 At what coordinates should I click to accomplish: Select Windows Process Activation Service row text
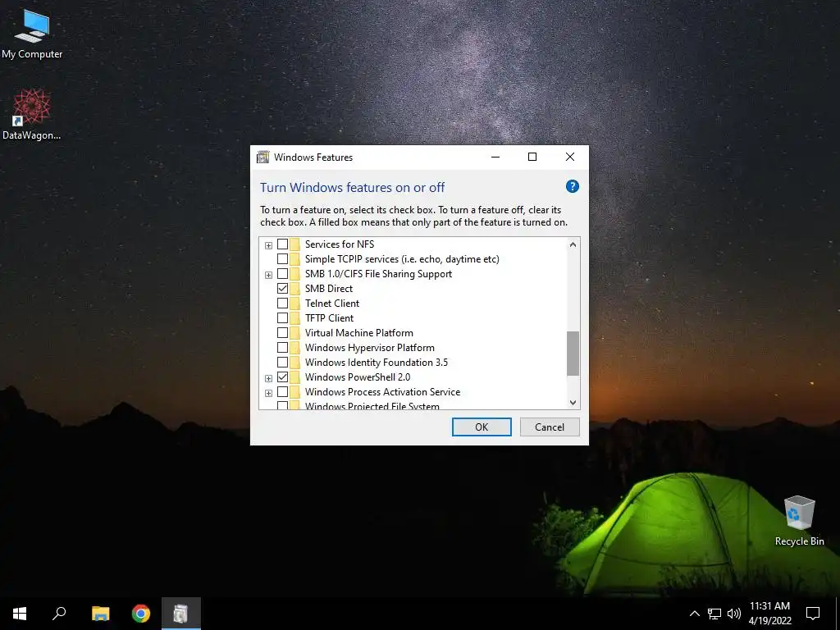(382, 391)
